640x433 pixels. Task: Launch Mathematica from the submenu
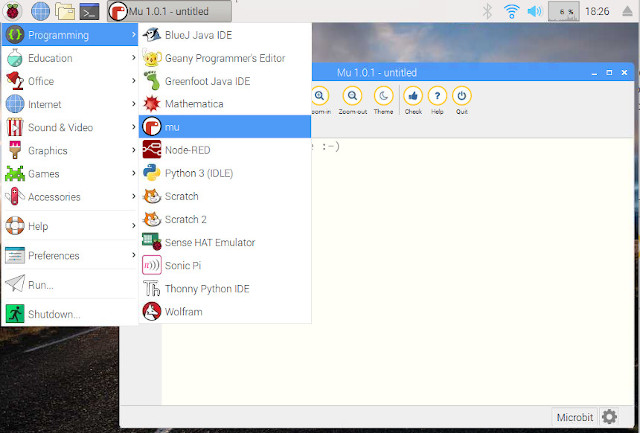225,104
